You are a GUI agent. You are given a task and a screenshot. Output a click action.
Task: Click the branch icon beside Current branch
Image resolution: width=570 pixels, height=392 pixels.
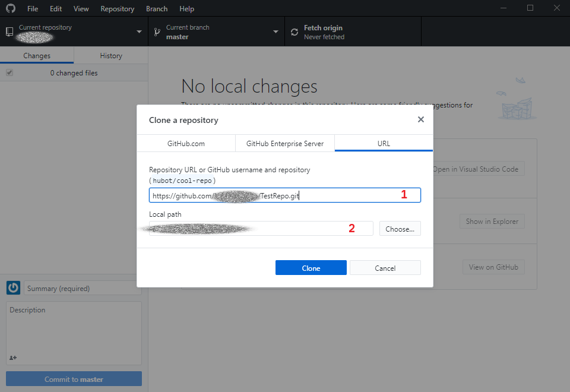(x=157, y=32)
